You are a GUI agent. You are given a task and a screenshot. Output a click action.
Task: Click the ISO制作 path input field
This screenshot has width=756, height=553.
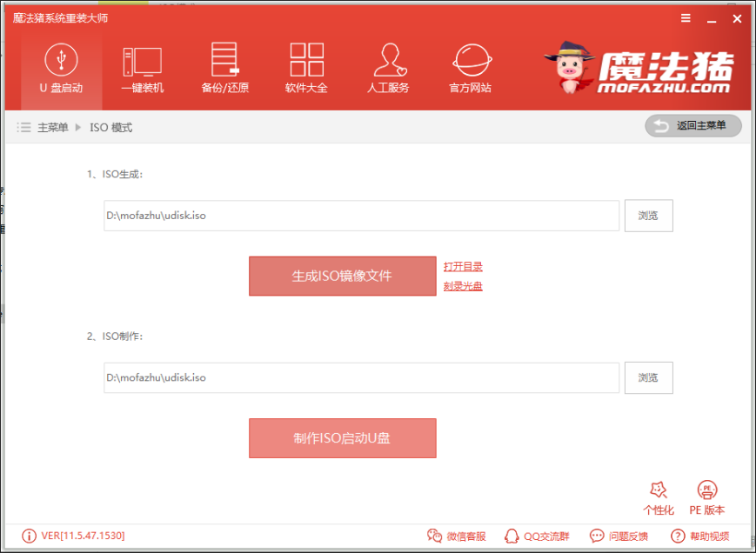[x=362, y=377]
